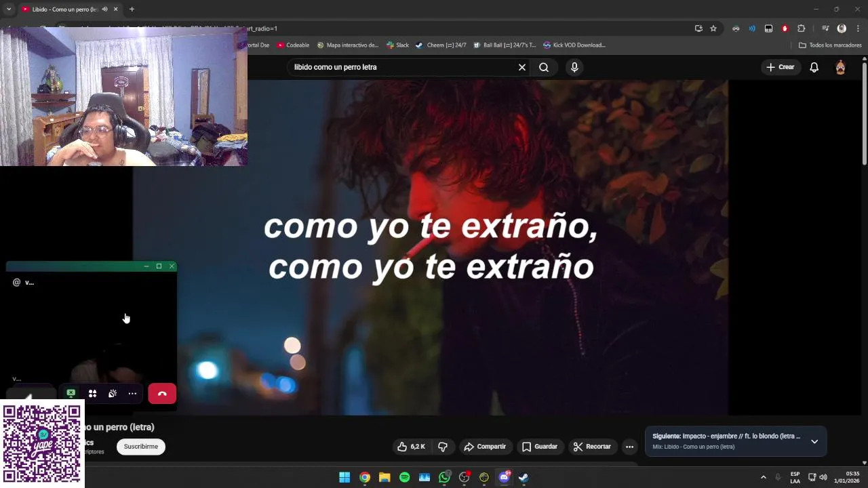The width and height of the screenshot is (868, 488).
Task: Open Spotify from the taskbar
Action: (x=405, y=477)
